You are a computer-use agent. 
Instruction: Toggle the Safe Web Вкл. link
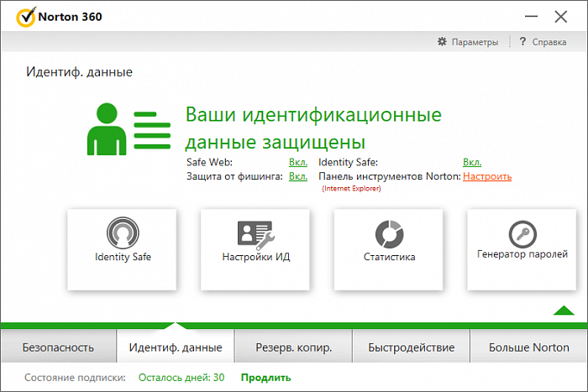[298, 162]
